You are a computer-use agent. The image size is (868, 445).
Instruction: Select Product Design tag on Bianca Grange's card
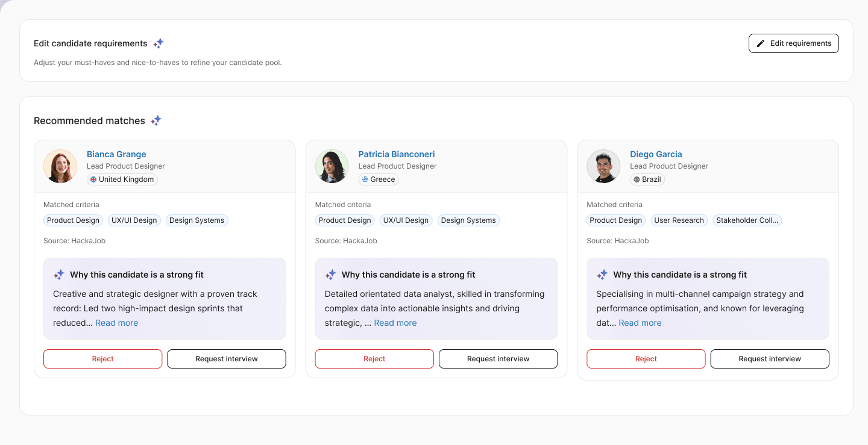(73, 220)
